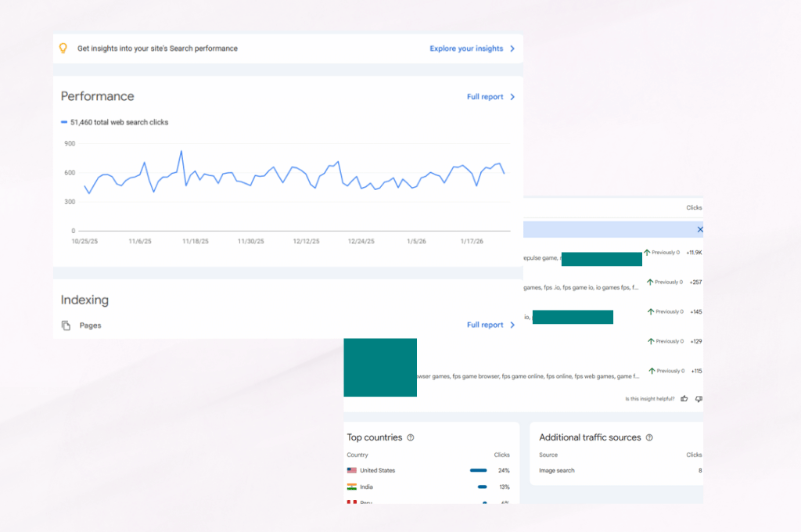Click the United States 24% clicks bar

point(478,471)
